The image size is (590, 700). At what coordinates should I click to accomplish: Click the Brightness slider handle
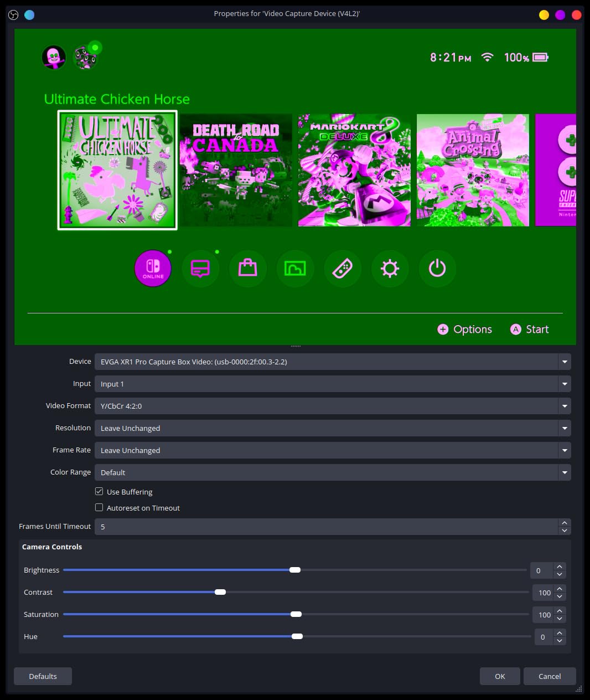pyautogui.click(x=295, y=570)
